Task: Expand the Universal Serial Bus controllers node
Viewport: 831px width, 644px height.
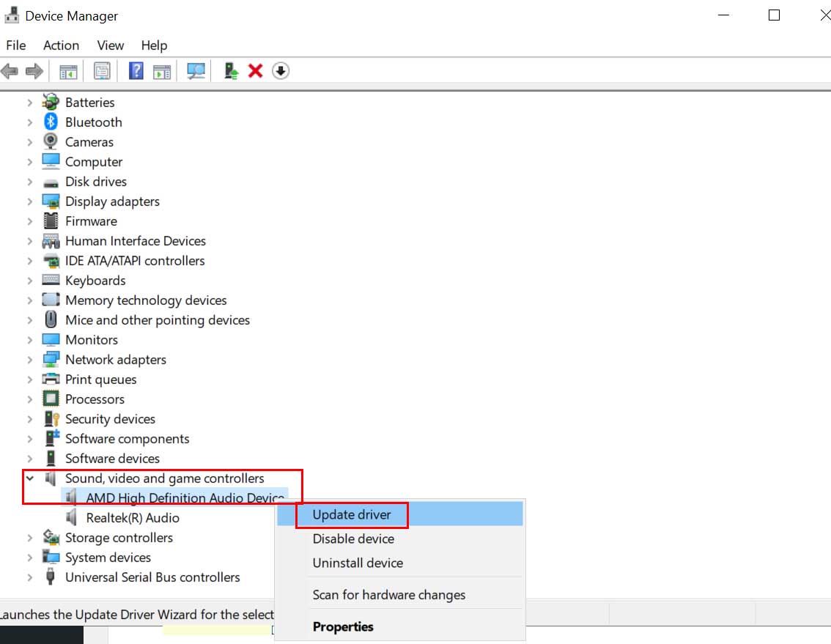Action: coord(30,577)
